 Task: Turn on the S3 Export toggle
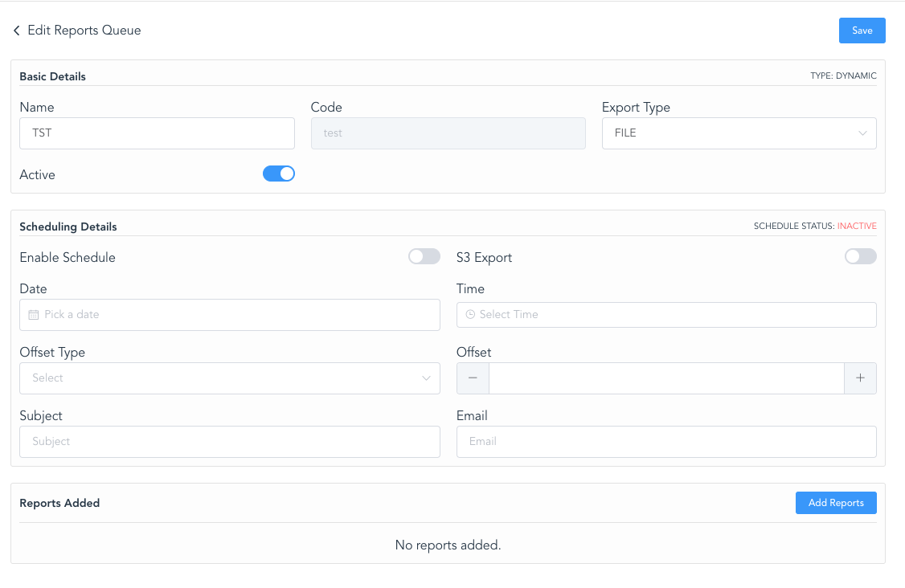pyautogui.click(x=860, y=256)
